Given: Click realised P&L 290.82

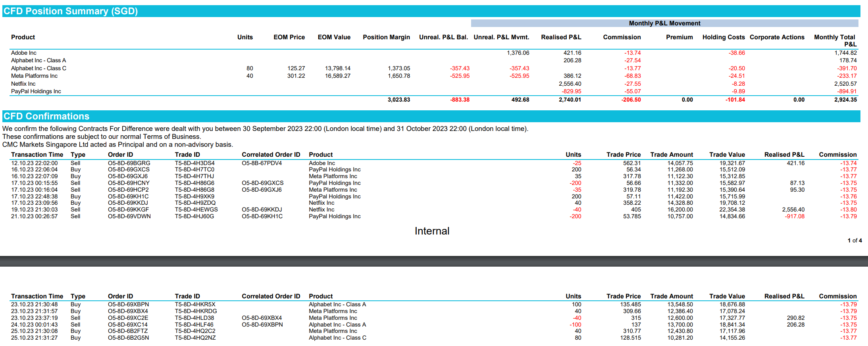Looking at the screenshot, I should pos(795,318).
